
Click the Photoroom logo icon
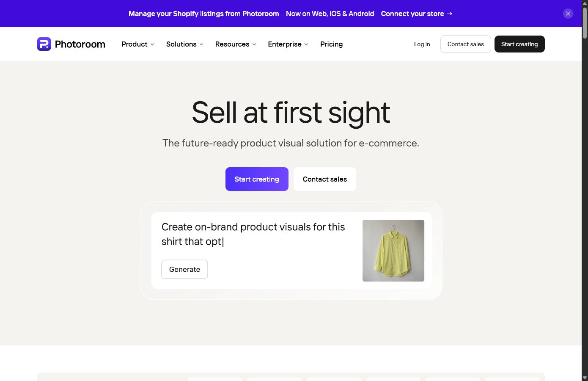44,44
